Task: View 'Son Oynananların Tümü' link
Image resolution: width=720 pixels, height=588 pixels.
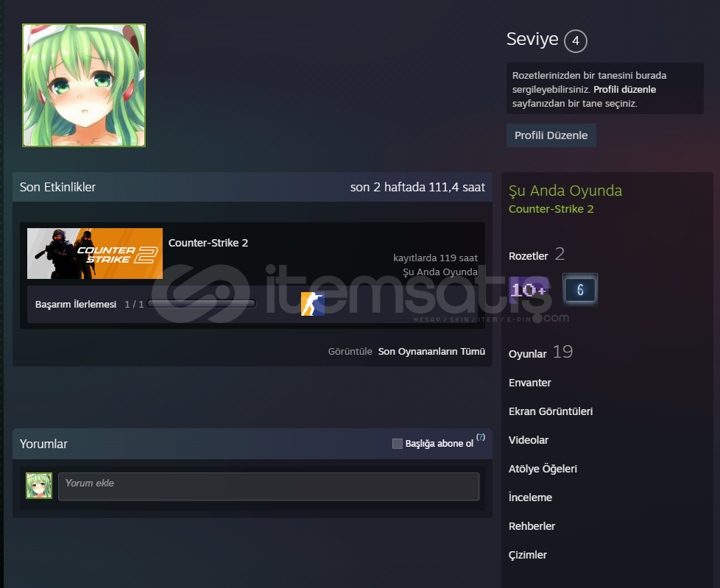Action: pos(431,352)
